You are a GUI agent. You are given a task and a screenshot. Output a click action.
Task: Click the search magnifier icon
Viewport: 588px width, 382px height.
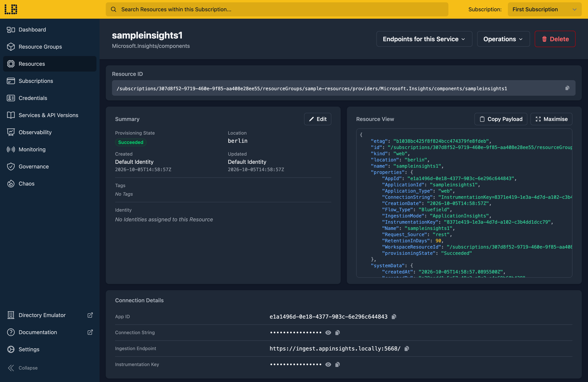pyautogui.click(x=113, y=9)
